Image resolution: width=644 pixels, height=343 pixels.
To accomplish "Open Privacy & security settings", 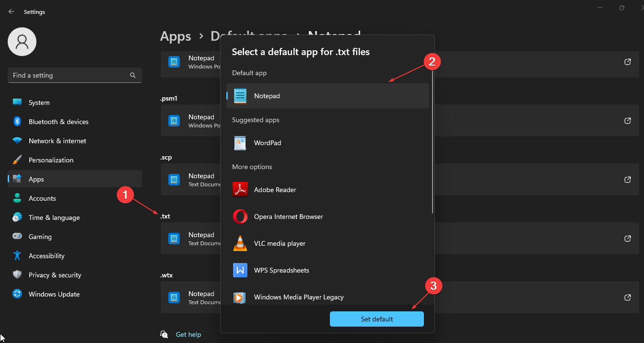I will coord(55,275).
